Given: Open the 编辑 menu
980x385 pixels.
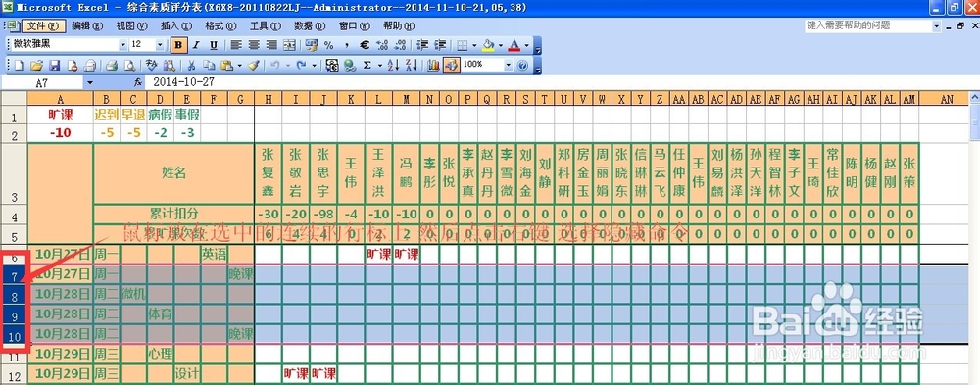Looking at the screenshot, I should click(x=87, y=26).
